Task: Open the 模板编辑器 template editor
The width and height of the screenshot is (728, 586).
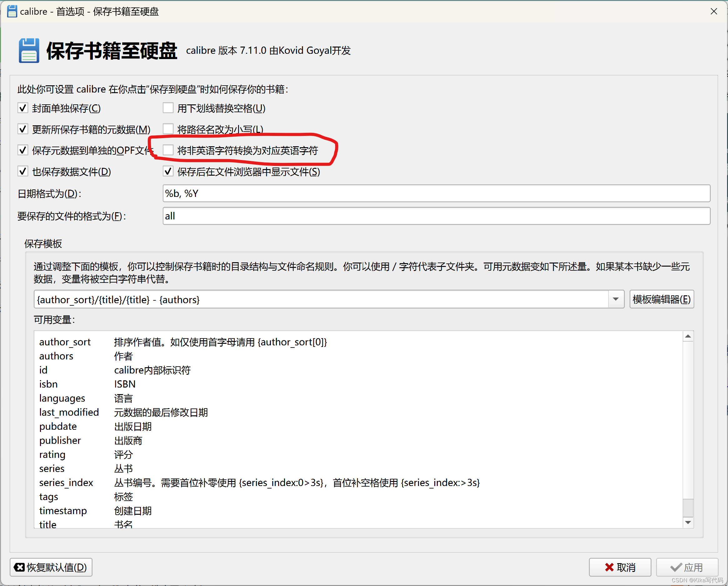Action: pos(661,299)
